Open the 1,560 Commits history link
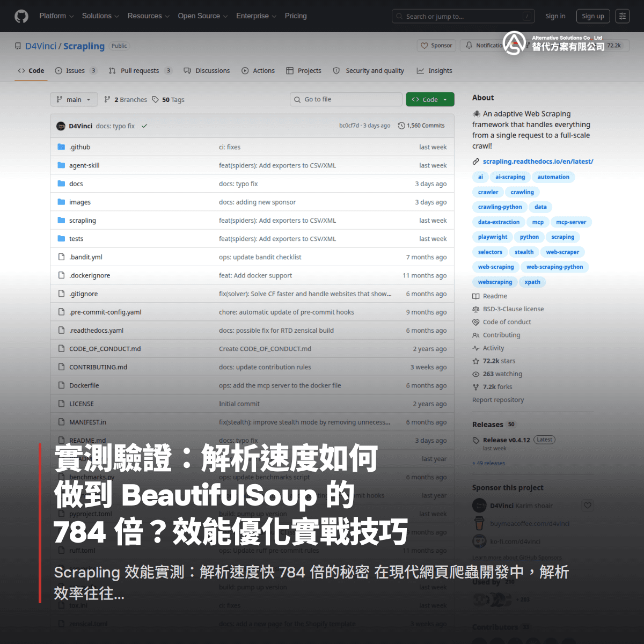This screenshot has width=644, height=644. pos(421,126)
